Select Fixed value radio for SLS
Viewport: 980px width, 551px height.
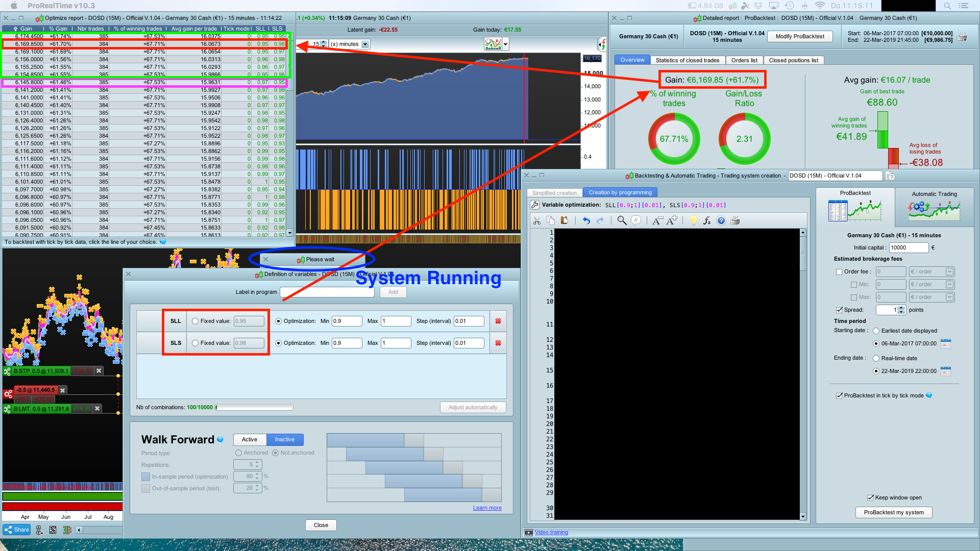pyautogui.click(x=195, y=343)
